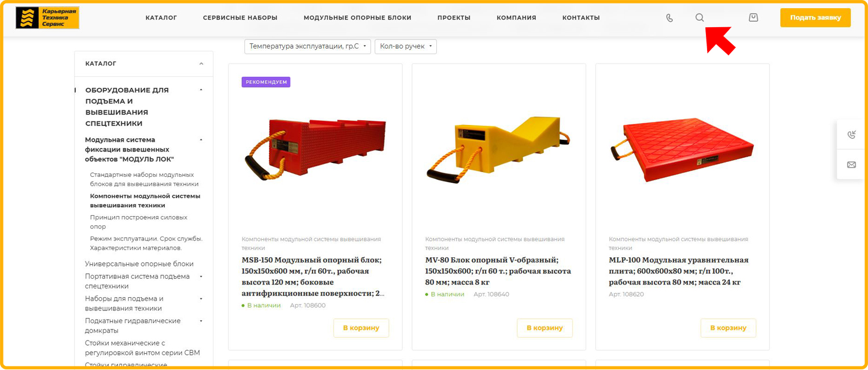
Task: Collapse Оборудование для подъема section arrow
Action: 201,90
